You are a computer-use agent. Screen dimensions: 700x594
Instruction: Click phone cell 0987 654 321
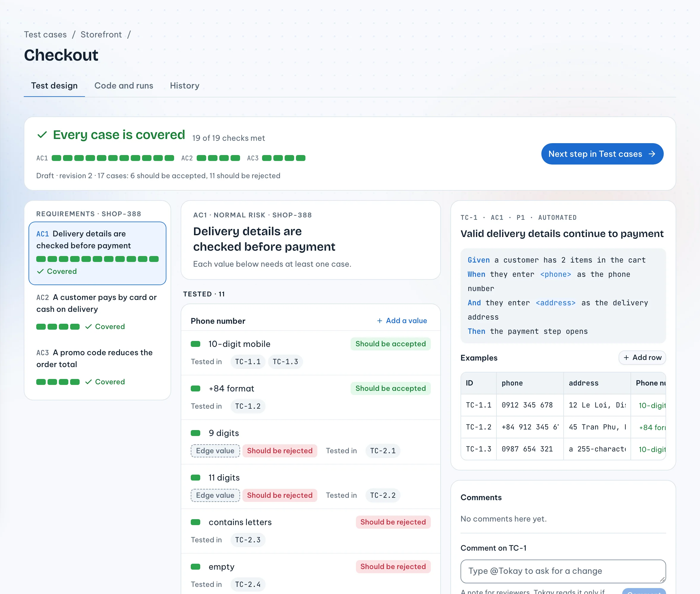point(529,449)
